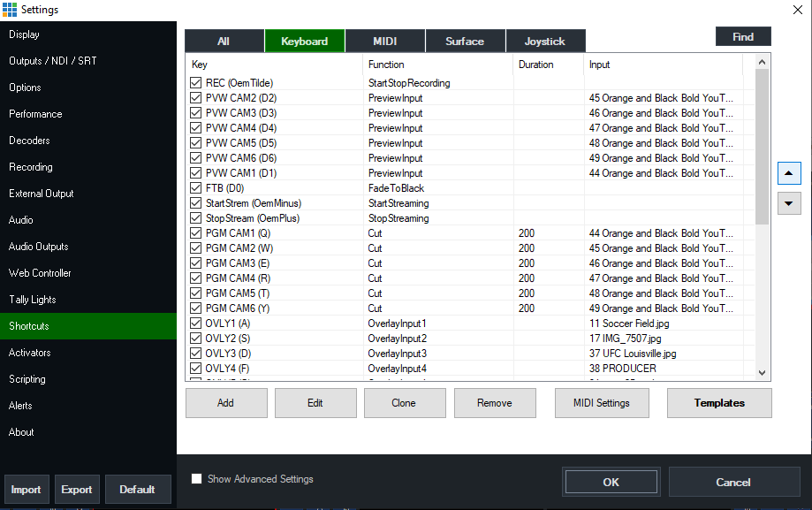Add a new shortcut
812x510 pixels.
click(x=226, y=402)
